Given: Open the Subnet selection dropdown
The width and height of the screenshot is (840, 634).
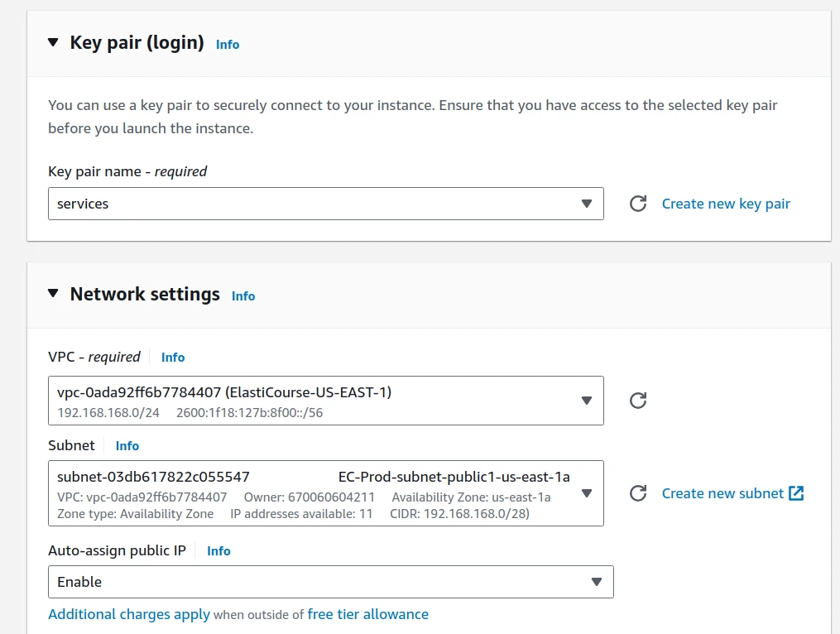Looking at the screenshot, I should point(326,493).
